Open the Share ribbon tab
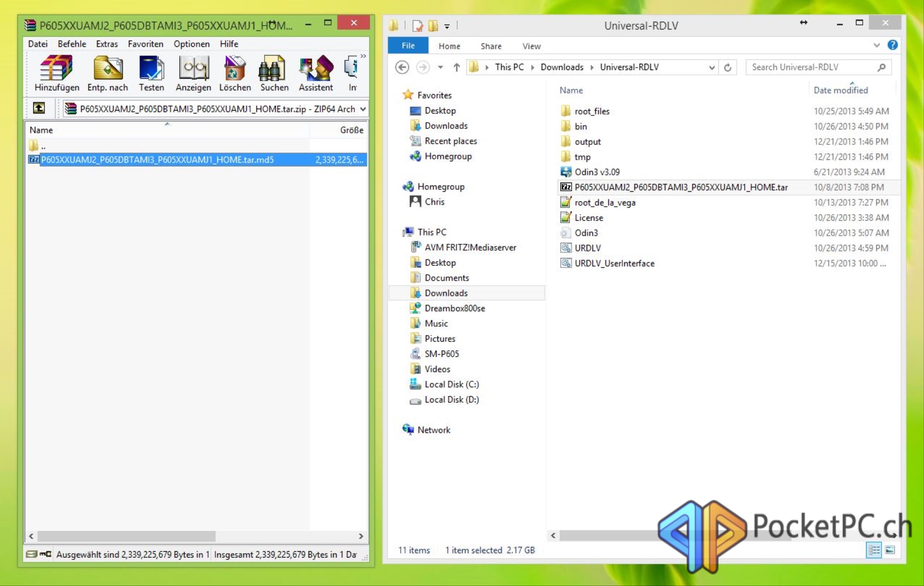The height and width of the screenshot is (586, 924). (x=491, y=46)
